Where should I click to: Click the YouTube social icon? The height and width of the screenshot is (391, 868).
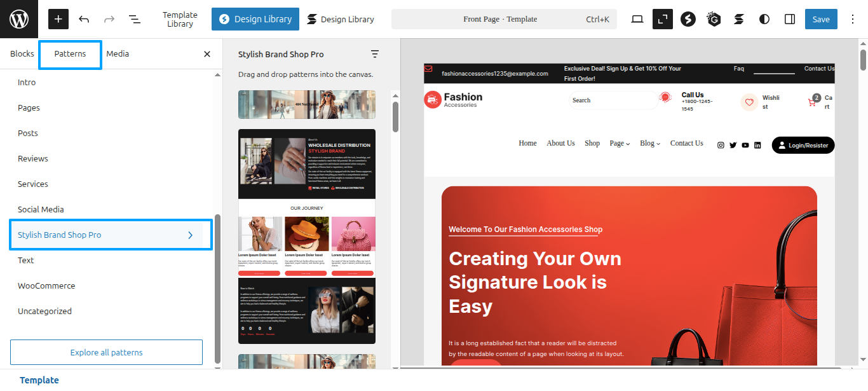[745, 146]
